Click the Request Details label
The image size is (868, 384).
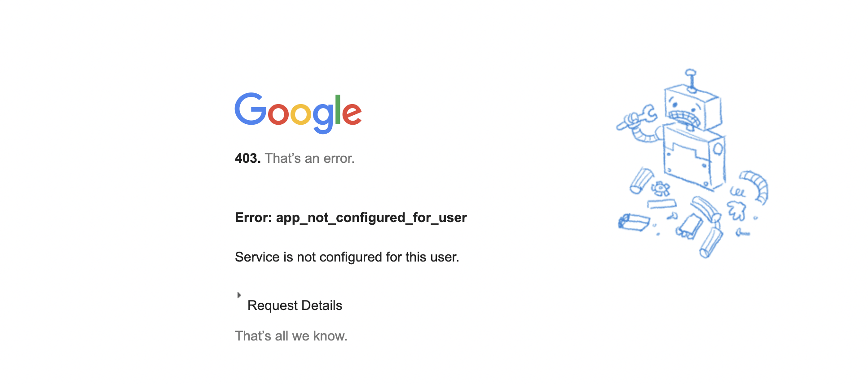pyautogui.click(x=295, y=305)
